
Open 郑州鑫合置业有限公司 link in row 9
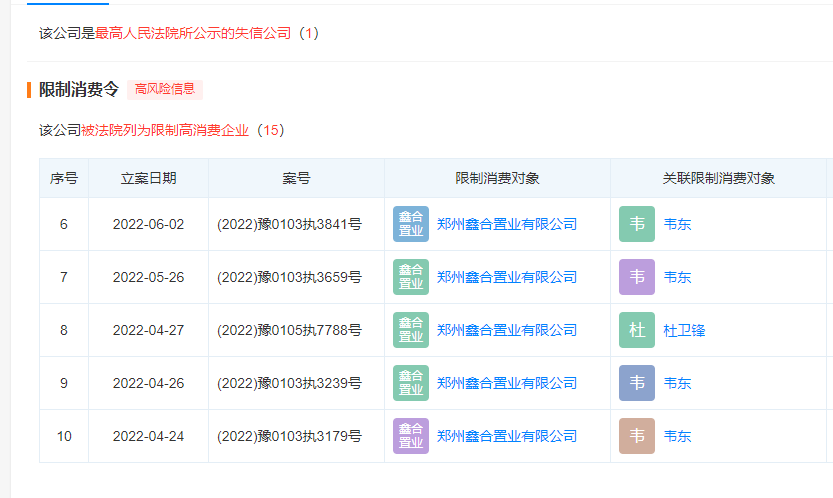(507, 383)
